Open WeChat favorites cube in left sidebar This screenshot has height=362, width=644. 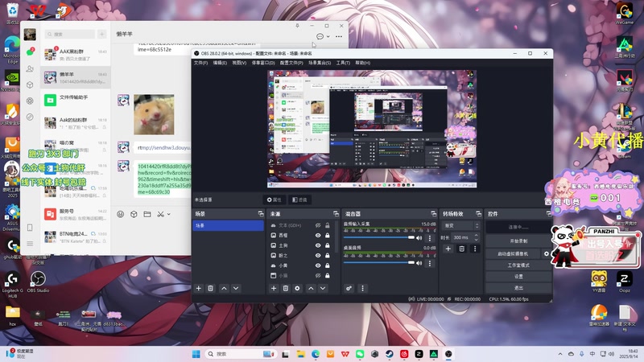tap(30, 85)
